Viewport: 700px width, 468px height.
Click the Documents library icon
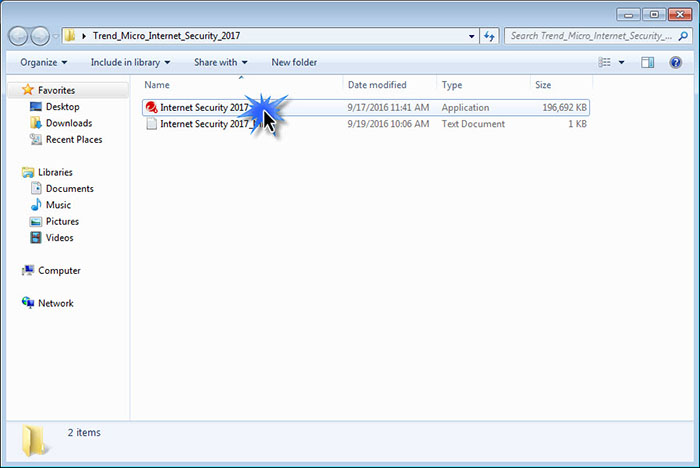click(36, 188)
